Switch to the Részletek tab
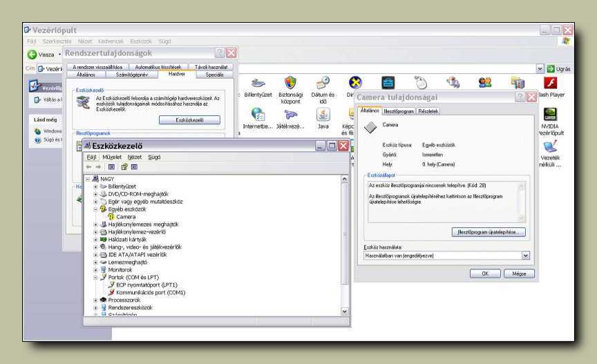The image size is (597, 364). (x=428, y=111)
